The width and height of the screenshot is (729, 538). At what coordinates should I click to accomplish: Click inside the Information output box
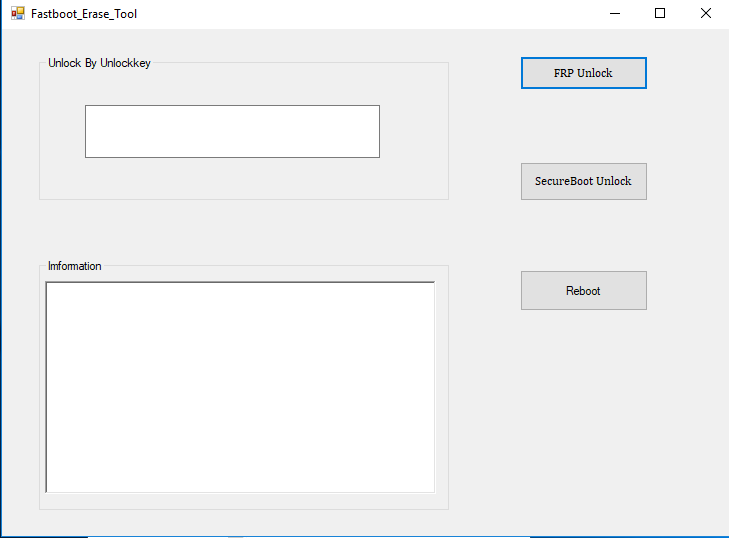240,387
